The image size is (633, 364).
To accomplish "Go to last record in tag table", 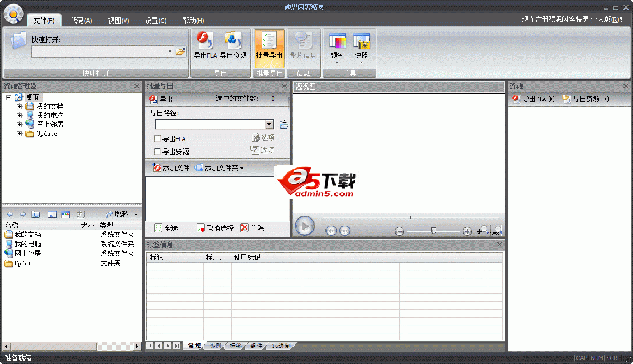I will 177,346.
